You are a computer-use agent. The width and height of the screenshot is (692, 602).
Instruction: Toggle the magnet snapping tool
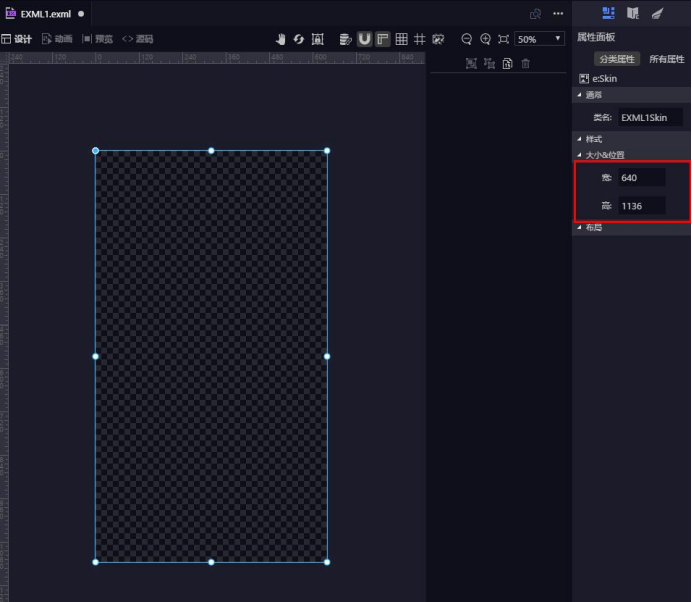(x=364, y=39)
